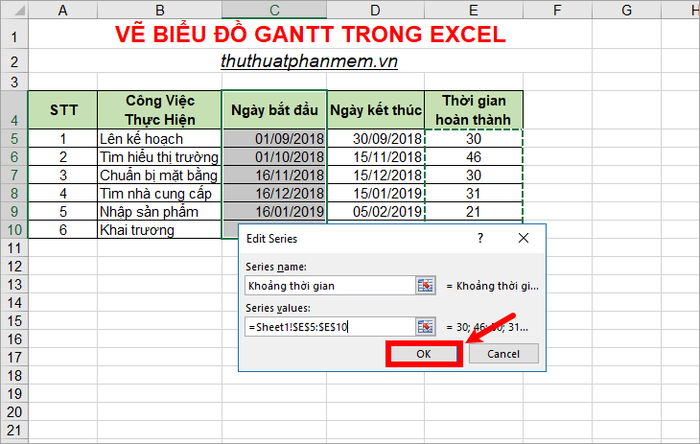Click start date cell '01/10/2018'

pyautogui.click(x=274, y=157)
